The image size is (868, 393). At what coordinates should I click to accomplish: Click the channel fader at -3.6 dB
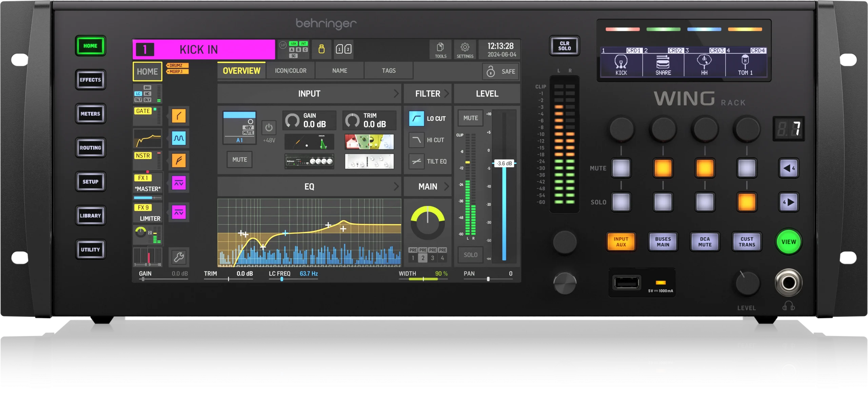tap(504, 163)
